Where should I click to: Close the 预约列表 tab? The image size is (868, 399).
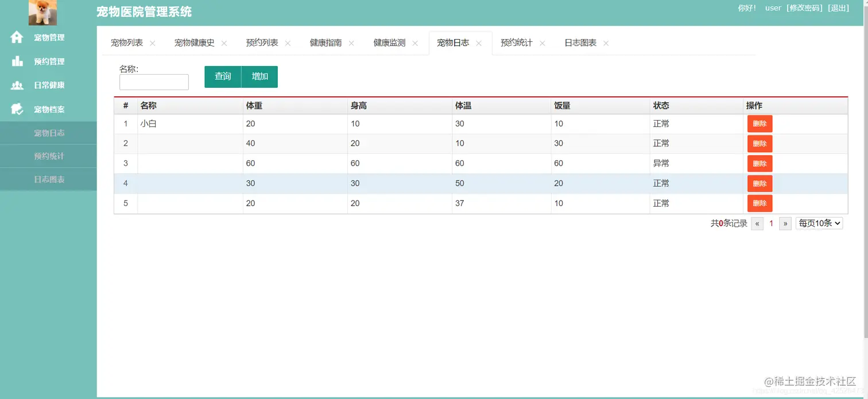pos(288,43)
